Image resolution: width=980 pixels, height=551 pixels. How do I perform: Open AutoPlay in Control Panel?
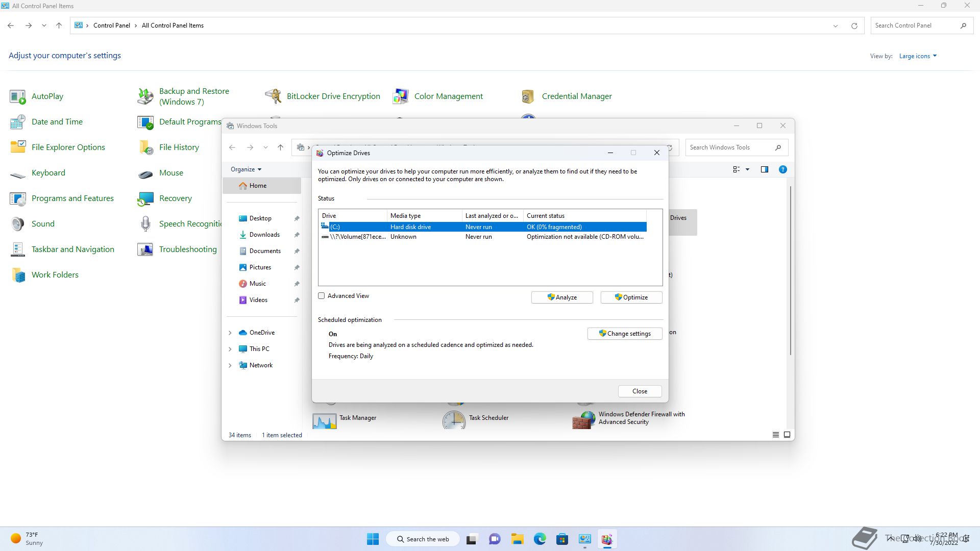tap(37, 96)
